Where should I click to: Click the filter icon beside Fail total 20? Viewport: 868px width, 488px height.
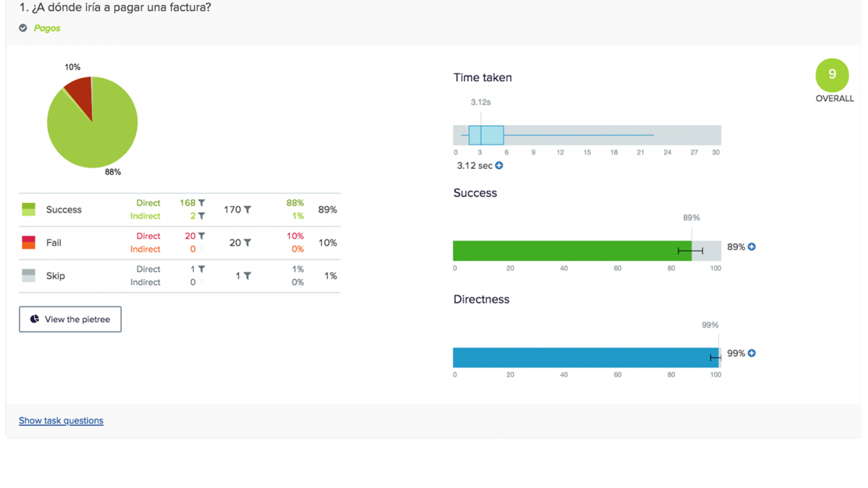[247, 243]
